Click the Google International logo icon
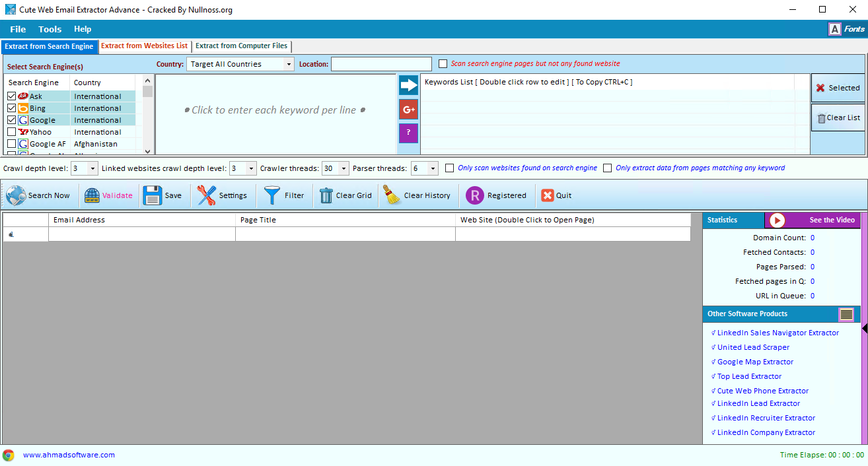This screenshot has height=466, width=868. [x=23, y=120]
